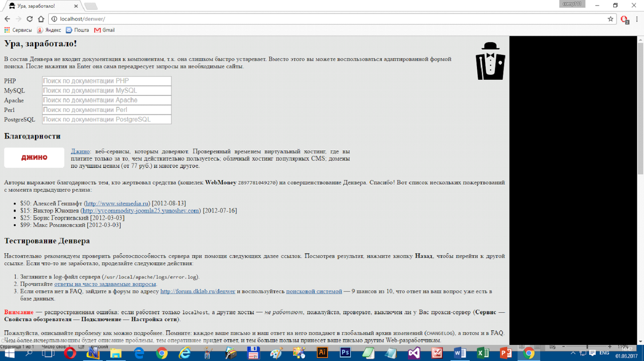The height and width of the screenshot is (361, 644).
Task: Open the Почта bookmark
Action: coord(77,30)
